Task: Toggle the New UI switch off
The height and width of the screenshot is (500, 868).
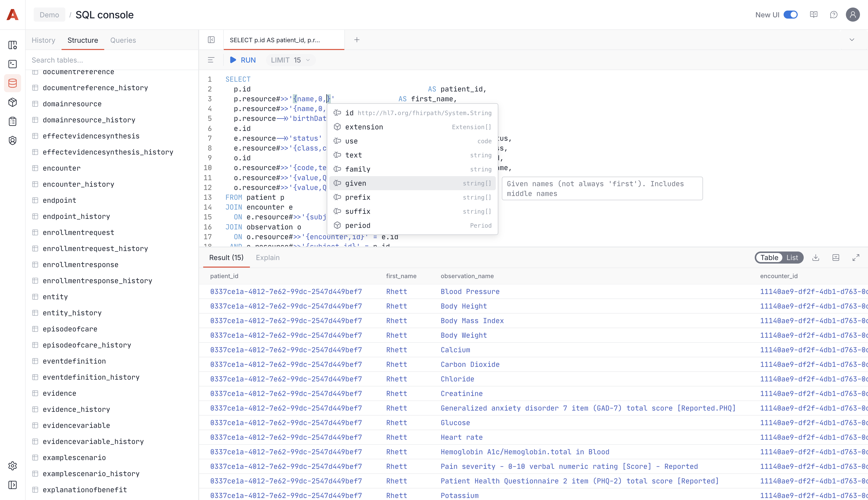Action: coord(791,14)
